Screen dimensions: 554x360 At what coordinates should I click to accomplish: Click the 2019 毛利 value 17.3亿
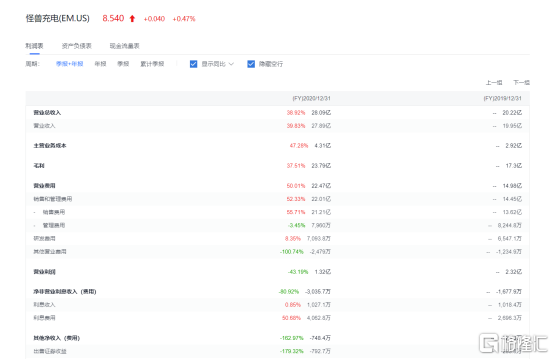[513, 166]
